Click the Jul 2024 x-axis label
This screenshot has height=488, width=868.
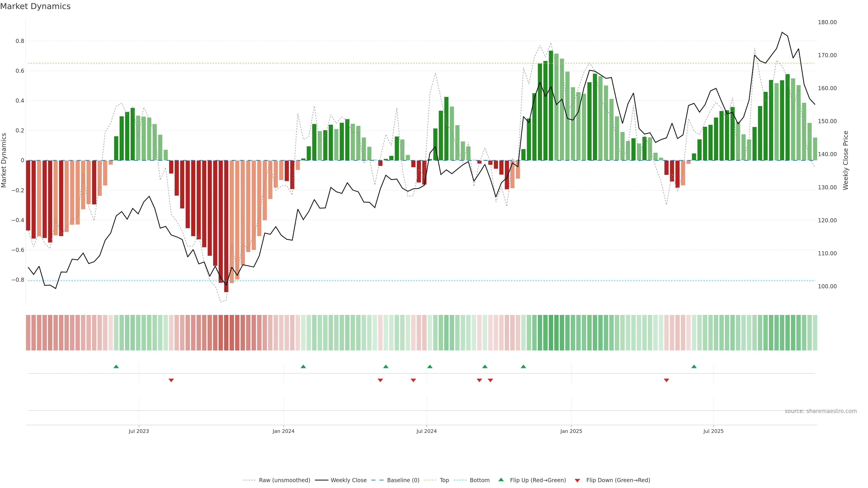(426, 431)
